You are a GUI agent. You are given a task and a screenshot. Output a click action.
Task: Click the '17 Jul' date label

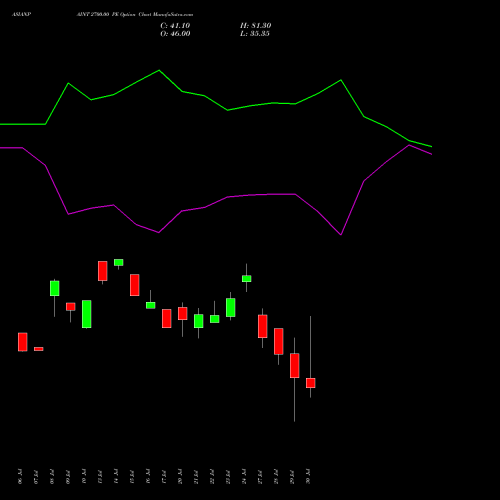(x=164, y=476)
